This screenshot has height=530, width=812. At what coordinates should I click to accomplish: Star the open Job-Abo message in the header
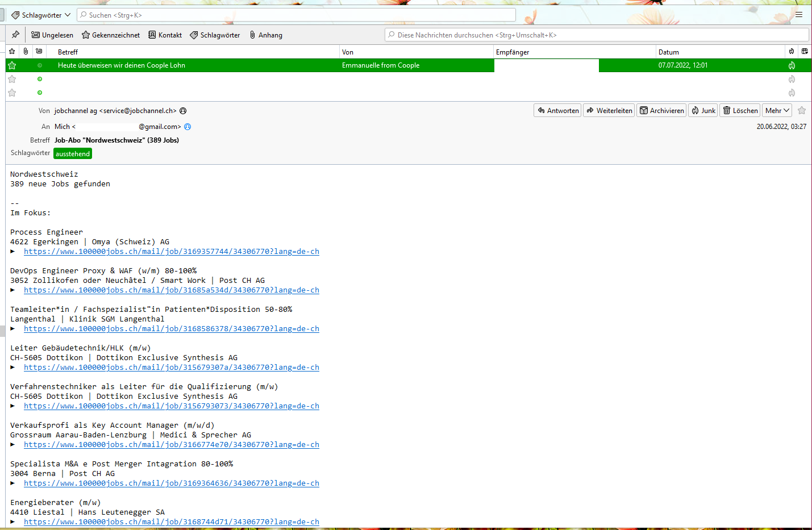click(x=802, y=110)
